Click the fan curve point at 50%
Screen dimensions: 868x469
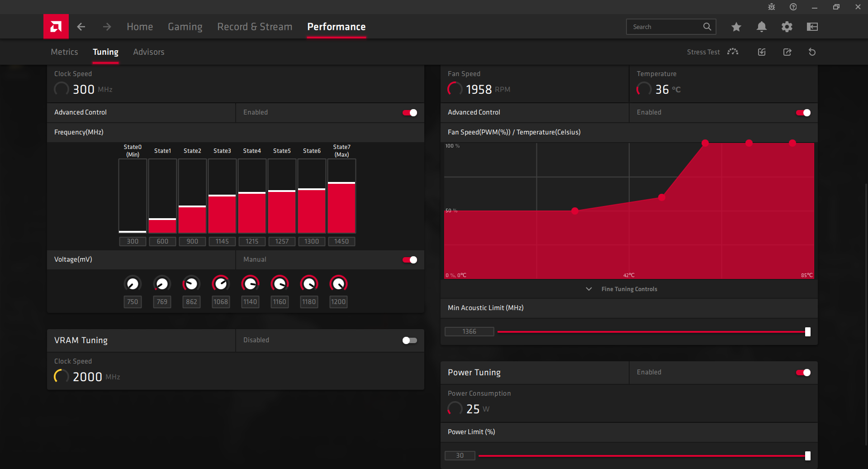tap(575, 211)
